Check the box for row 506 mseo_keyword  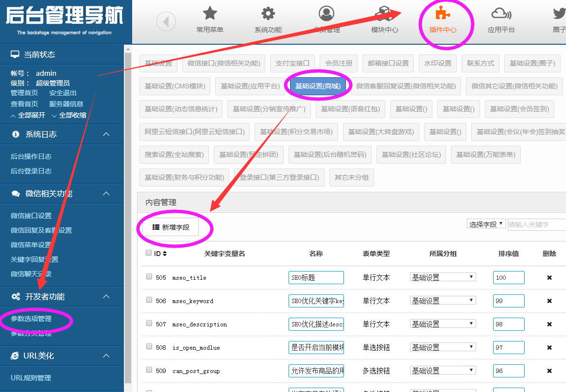[149, 300]
